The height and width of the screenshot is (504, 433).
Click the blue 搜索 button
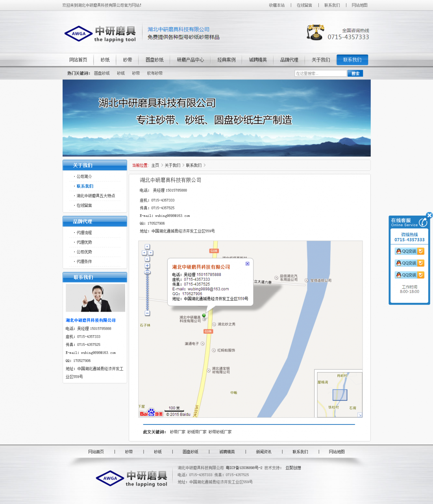click(355, 74)
